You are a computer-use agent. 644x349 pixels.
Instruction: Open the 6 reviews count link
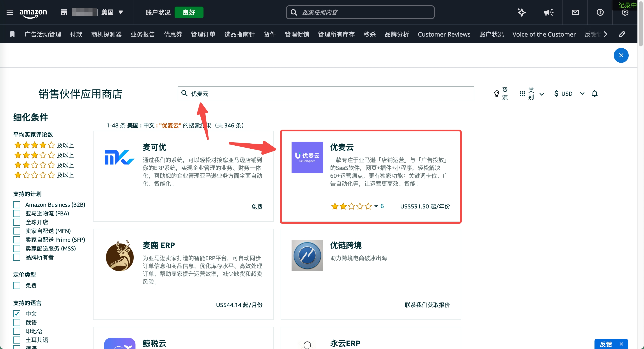(382, 206)
